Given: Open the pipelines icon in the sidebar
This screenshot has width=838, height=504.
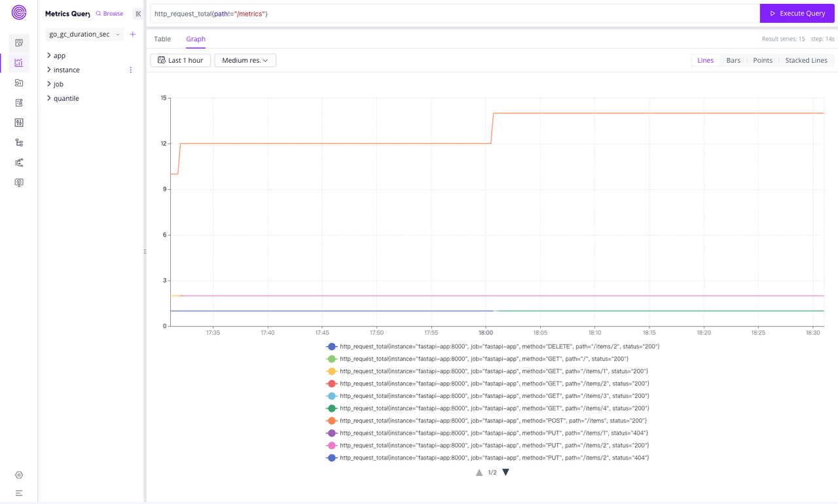Looking at the screenshot, I should pyautogui.click(x=19, y=162).
